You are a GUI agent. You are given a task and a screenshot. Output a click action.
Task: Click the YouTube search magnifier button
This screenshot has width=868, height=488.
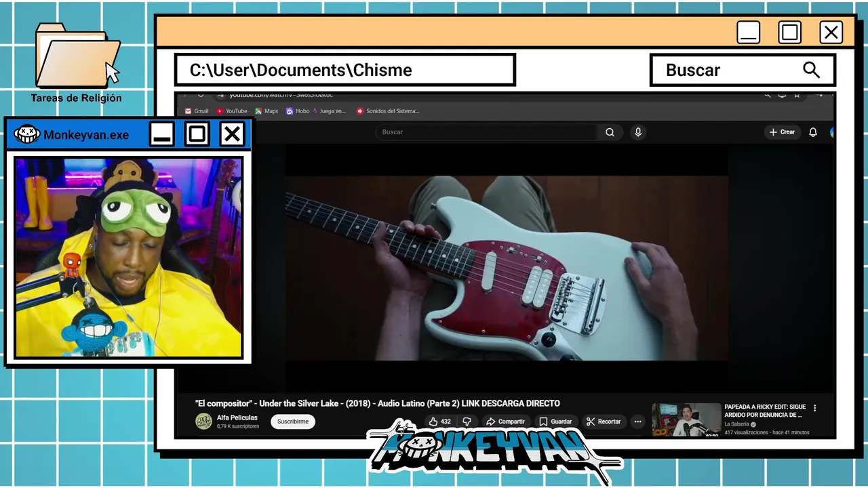610,132
